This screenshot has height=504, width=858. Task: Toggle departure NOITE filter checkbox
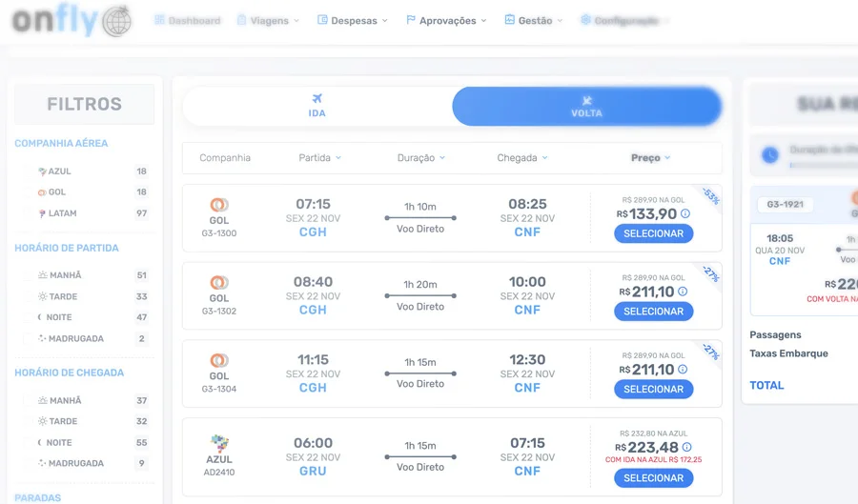(x=28, y=317)
